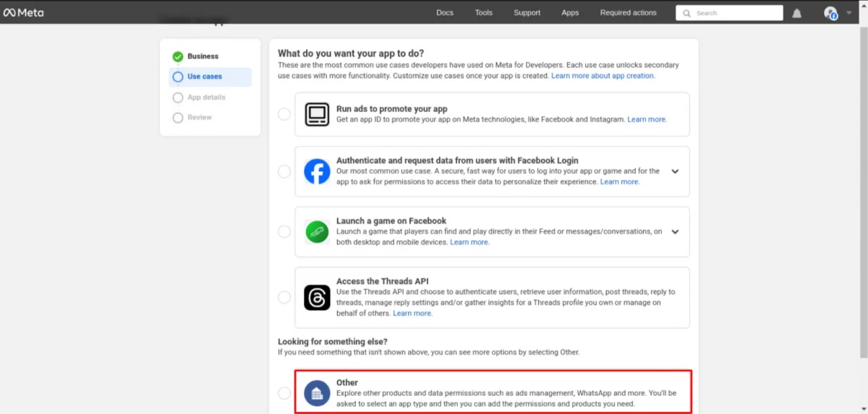
Task: Select Launch a game radio button
Action: click(284, 232)
